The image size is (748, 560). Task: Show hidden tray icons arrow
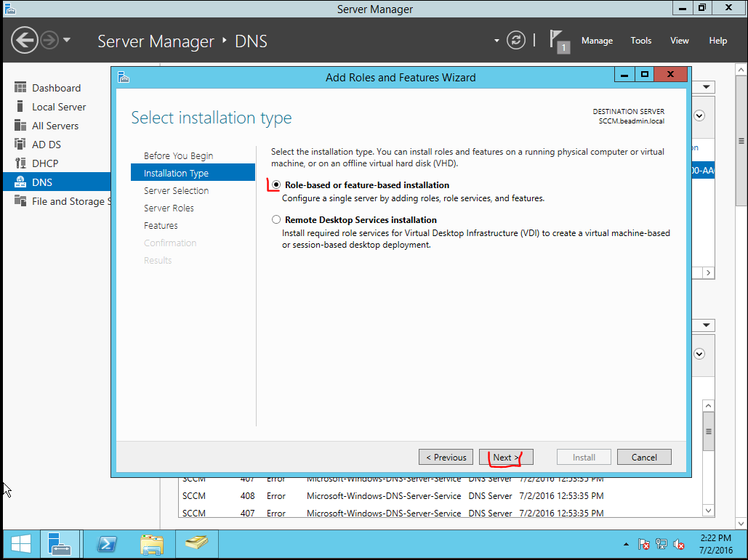tap(626, 544)
